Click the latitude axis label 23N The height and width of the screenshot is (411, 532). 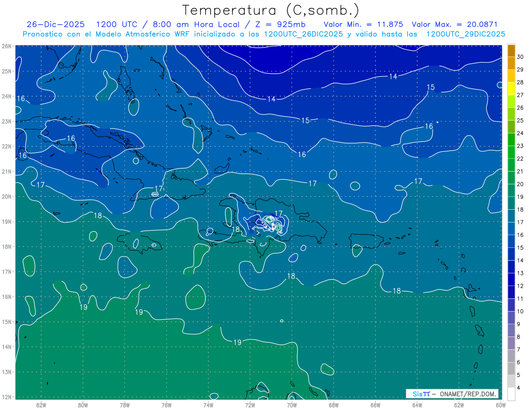coord(6,121)
